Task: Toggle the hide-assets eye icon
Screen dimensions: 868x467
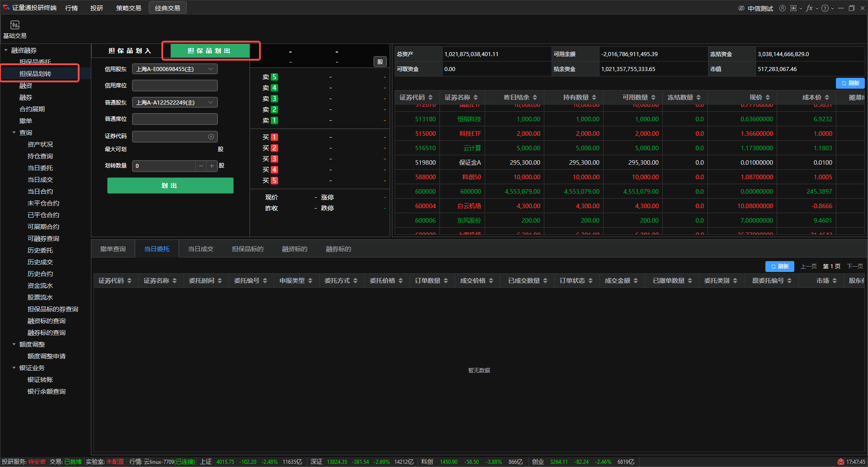Action: point(741,8)
